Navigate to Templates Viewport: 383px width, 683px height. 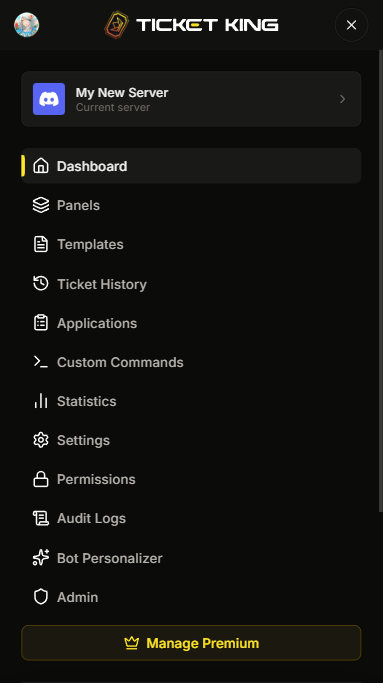click(x=191, y=244)
